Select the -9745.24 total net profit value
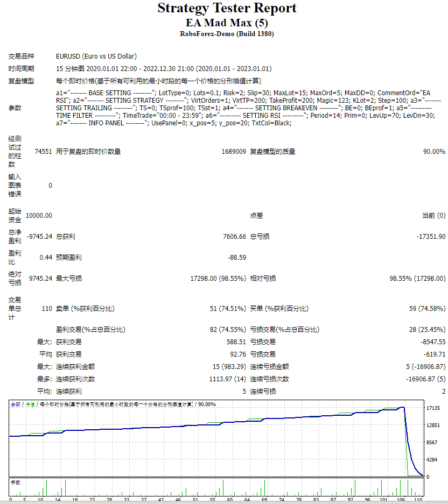Screen dimensions: 448x504 pos(39,236)
